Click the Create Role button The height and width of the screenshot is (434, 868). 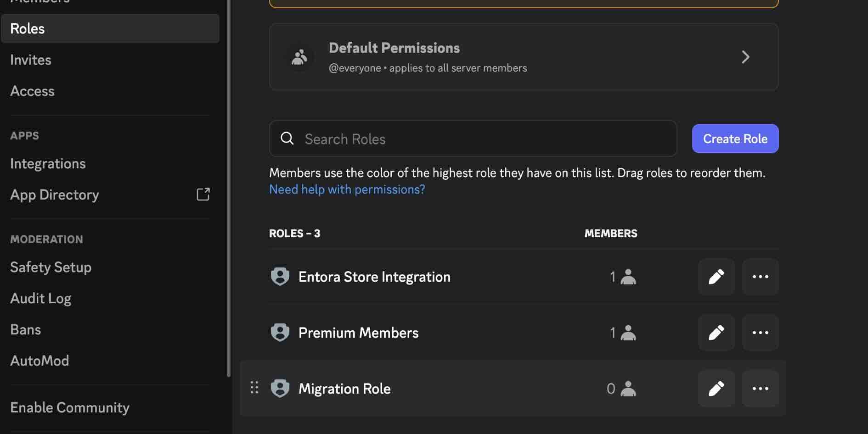point(735,138)
